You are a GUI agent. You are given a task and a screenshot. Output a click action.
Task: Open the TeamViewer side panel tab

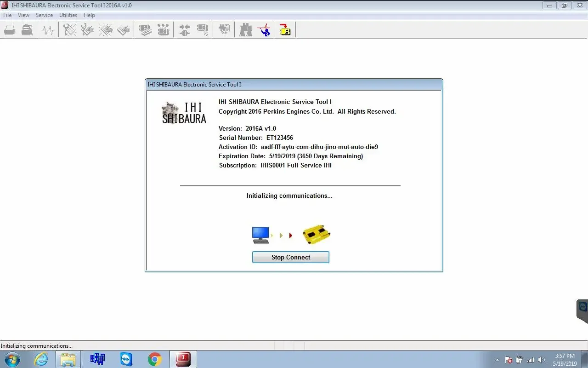[x=582, y=311]
